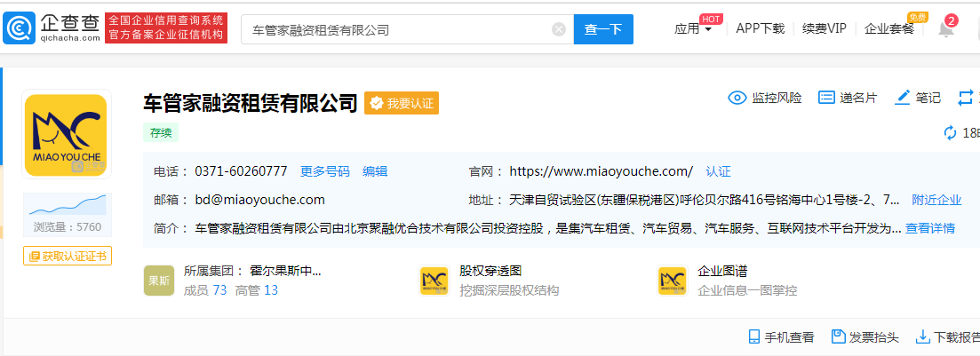Image resolution: width=980 pixels, height=356 pixels.
Task: Click the company title 车管家融资租赁有限公司
Action: (250, 103)
